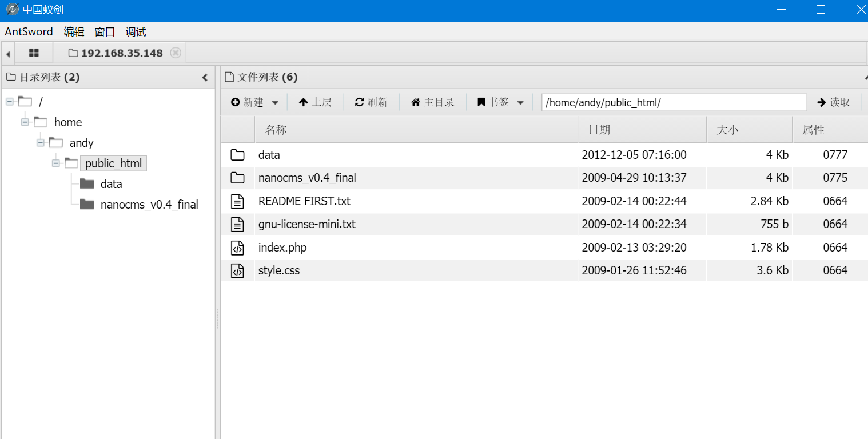
Task: Click the back navigation arrow icon
Action: (8, 52)
